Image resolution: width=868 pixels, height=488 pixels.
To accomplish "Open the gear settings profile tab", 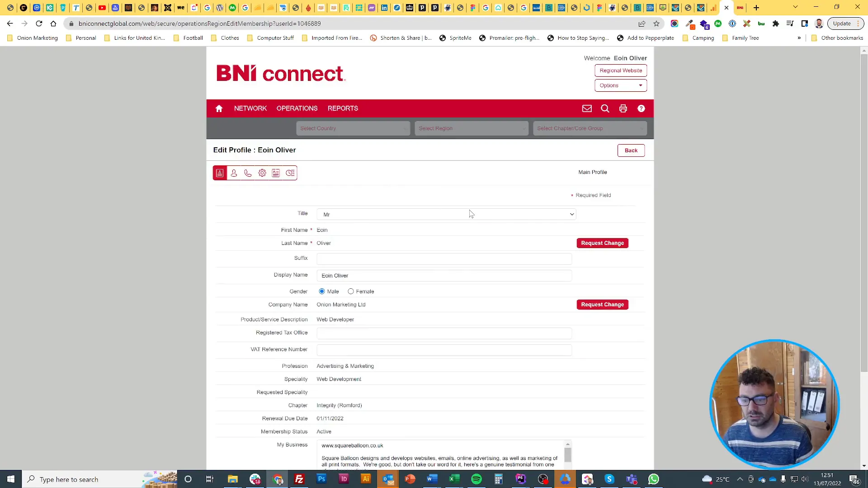I will [x=262, y=173].
